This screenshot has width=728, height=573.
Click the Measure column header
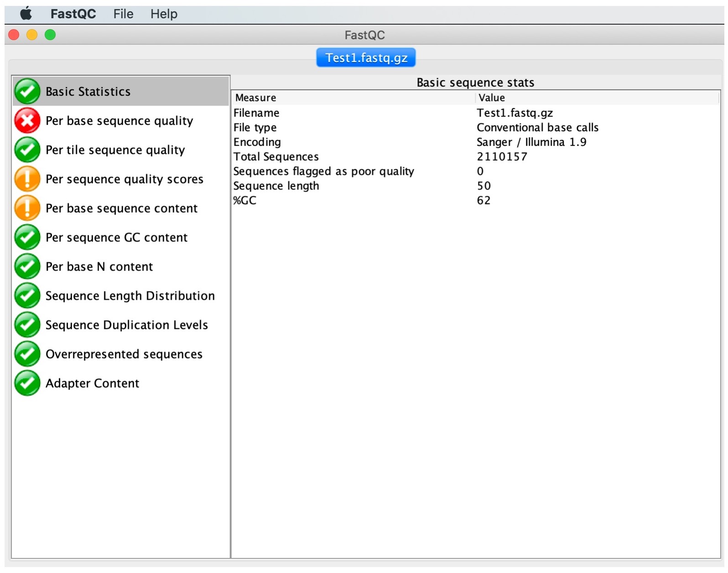coord(255,98)
